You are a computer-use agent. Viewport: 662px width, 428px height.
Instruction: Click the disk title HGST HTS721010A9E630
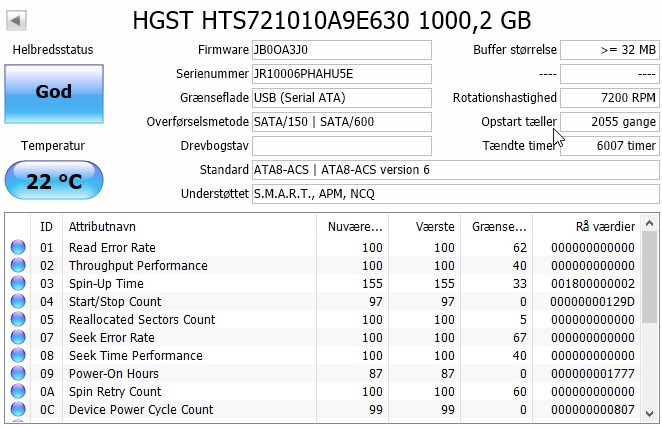click(x=271, y=20)
